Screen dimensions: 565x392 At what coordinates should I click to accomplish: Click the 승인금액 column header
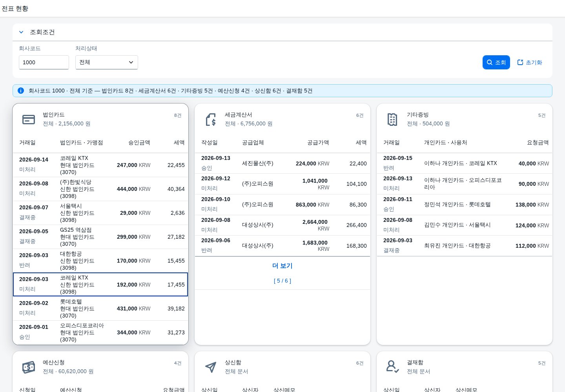(139, 143)
